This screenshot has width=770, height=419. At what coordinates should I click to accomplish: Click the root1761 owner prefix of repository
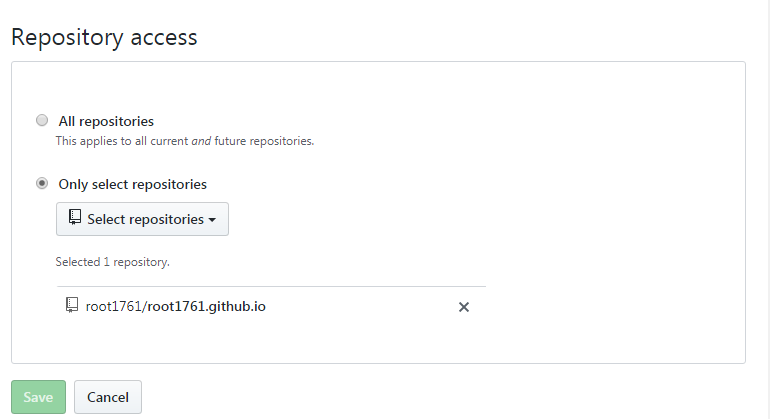113,306
